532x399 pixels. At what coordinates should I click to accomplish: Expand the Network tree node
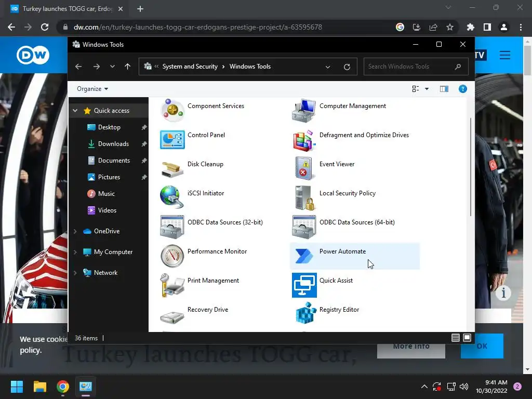[x=75, y=272]
